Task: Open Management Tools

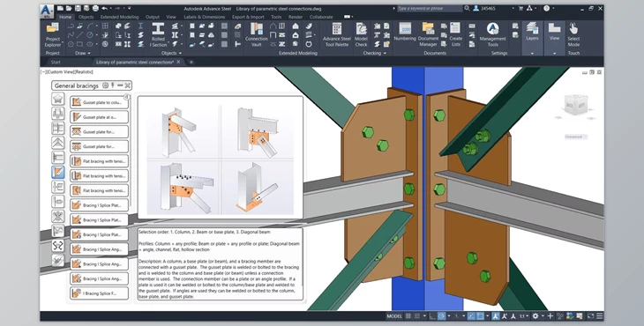Action: click(492, 34)
